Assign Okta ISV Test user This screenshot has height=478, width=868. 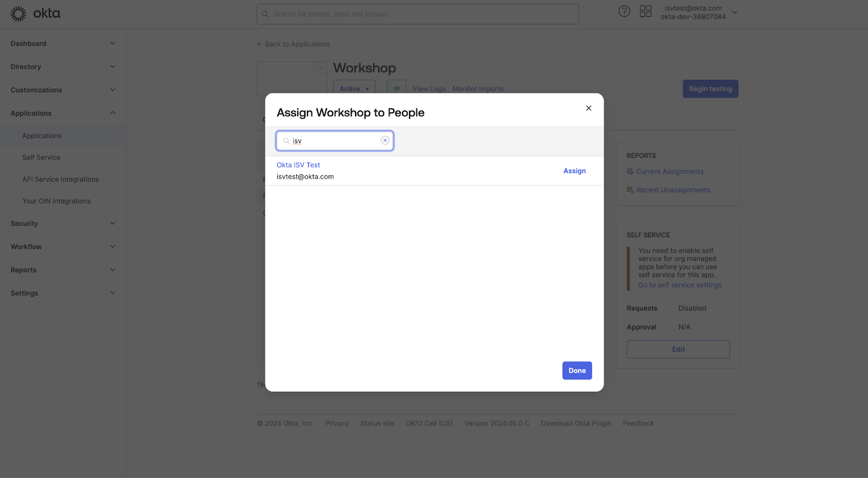[x=575, y=171]
